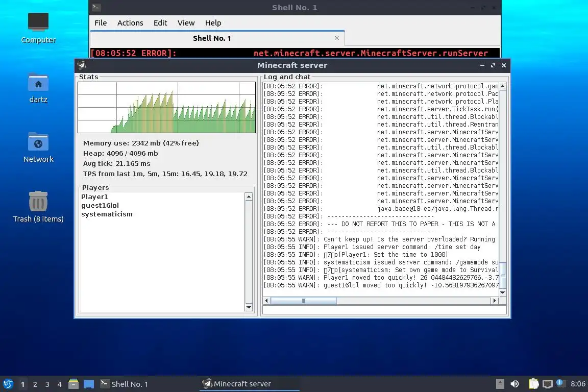The height and width of the screenshot is (392, 588).
Task: Open the volume control tray icon
Action: pyautogui.click(x=515, y=384)
